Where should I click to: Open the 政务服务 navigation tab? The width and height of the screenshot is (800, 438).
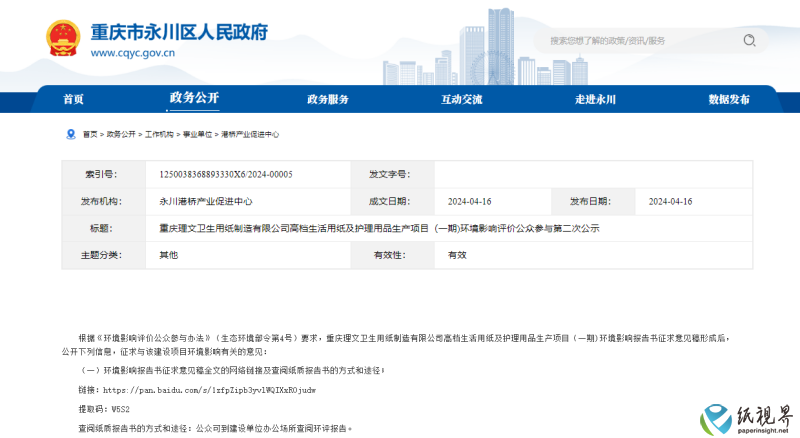[x=328, y=99]
